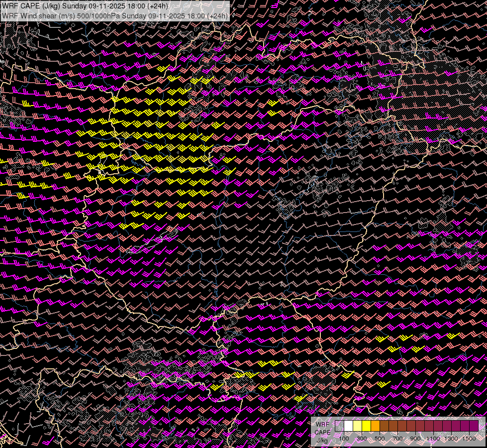Select the orange swatch in the legend

click(x=376, y=426)
